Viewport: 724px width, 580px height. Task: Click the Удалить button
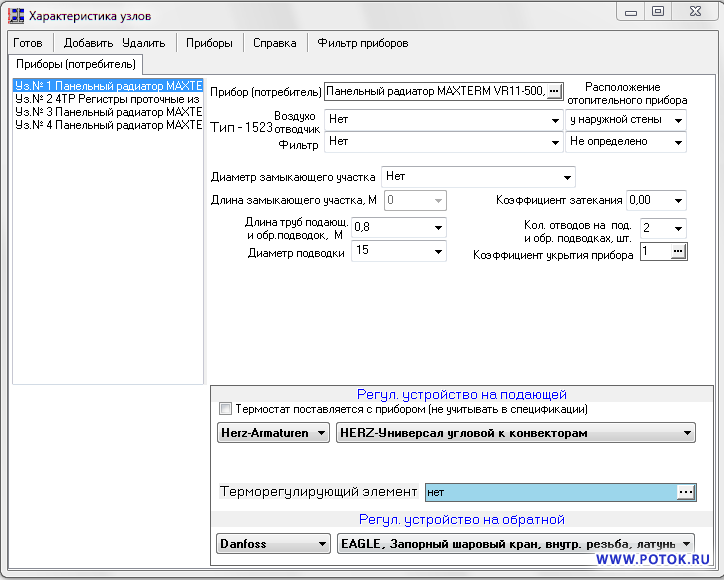pyautogui.click(x=144, y=43)
